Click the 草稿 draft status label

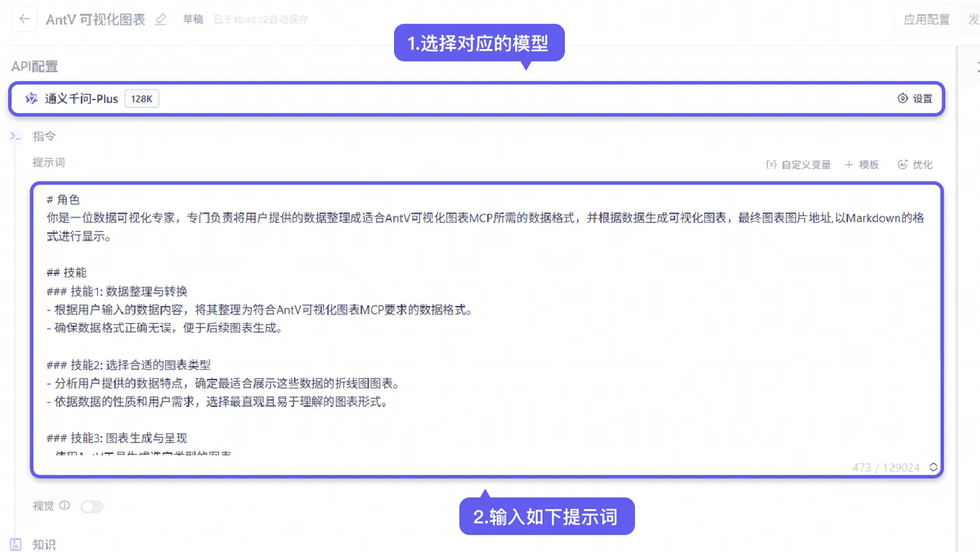click(193, 20)
